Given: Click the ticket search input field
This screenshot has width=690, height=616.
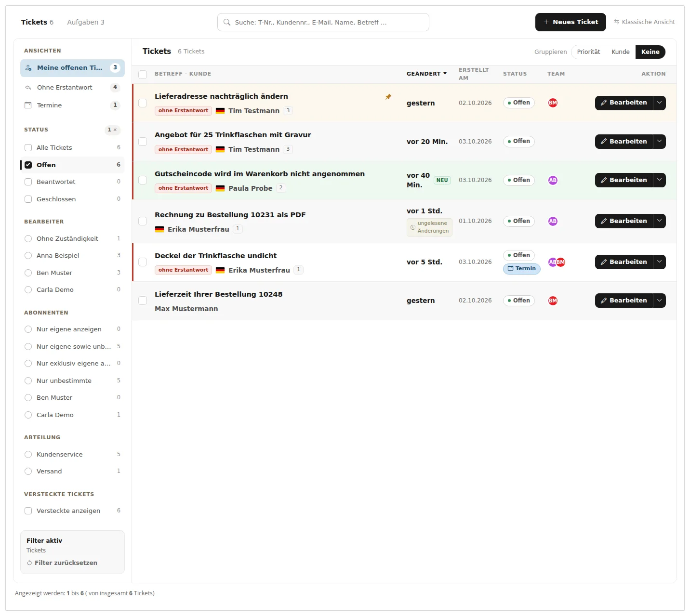Looking at the screenshot, I should 323,22.
